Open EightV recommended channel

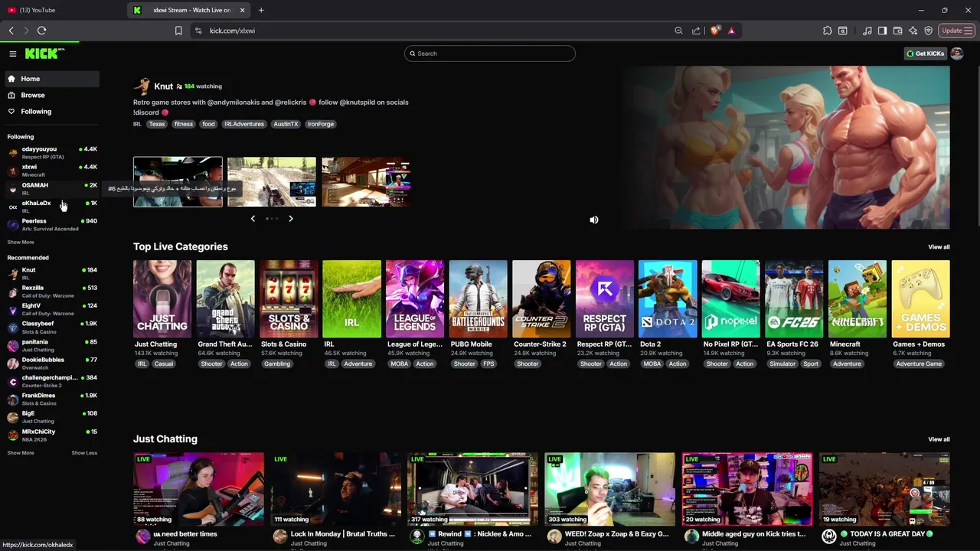click(x=52, y=309)
